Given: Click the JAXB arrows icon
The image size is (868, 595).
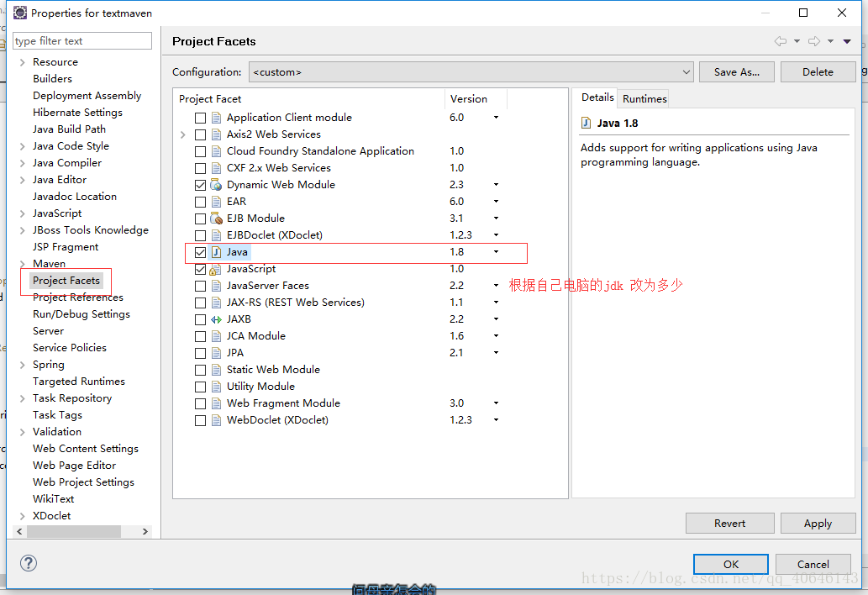Looking at the screenshot, I should tap(217, 319).
